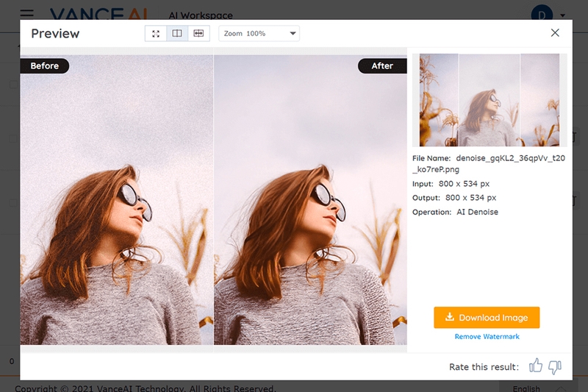588x392 pixels.
Task: Select side-by-side compare view
Action: tap(177, 34)
